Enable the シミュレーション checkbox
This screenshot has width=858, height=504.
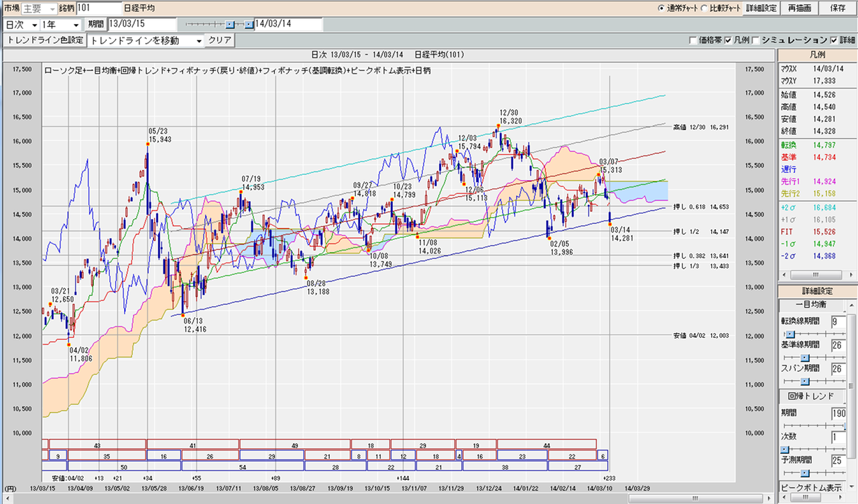pyautogui.click(x=755, y=40)
